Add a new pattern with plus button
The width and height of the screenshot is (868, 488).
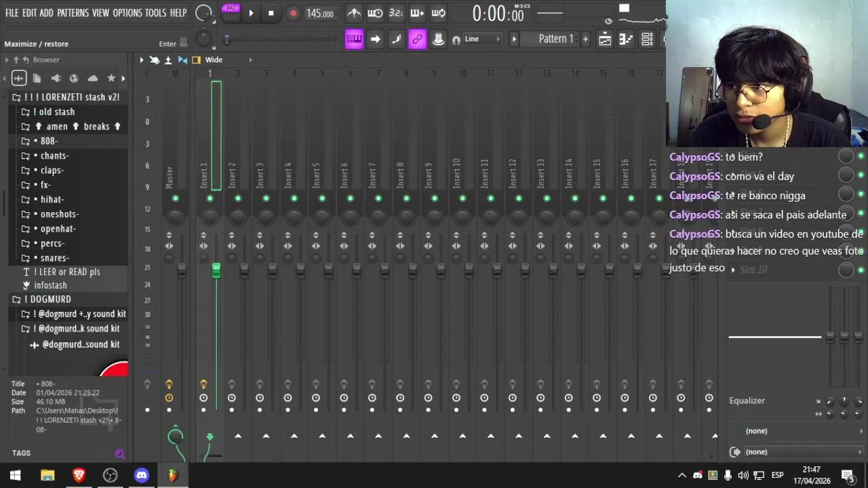(x=585, y=39)
